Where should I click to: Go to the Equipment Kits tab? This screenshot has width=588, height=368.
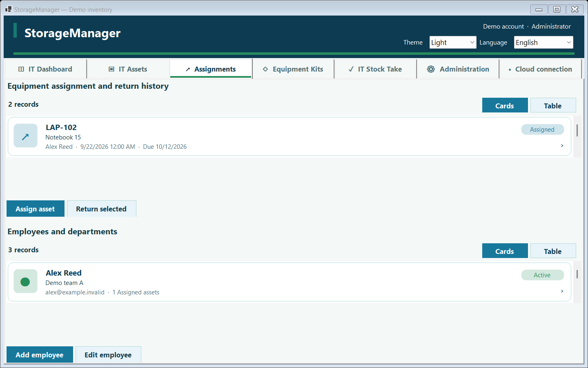293,69
